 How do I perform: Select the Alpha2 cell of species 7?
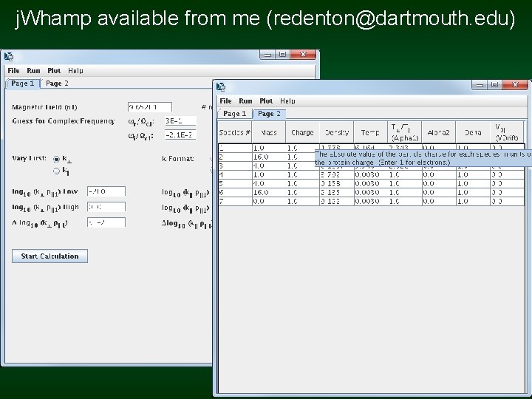439,201
